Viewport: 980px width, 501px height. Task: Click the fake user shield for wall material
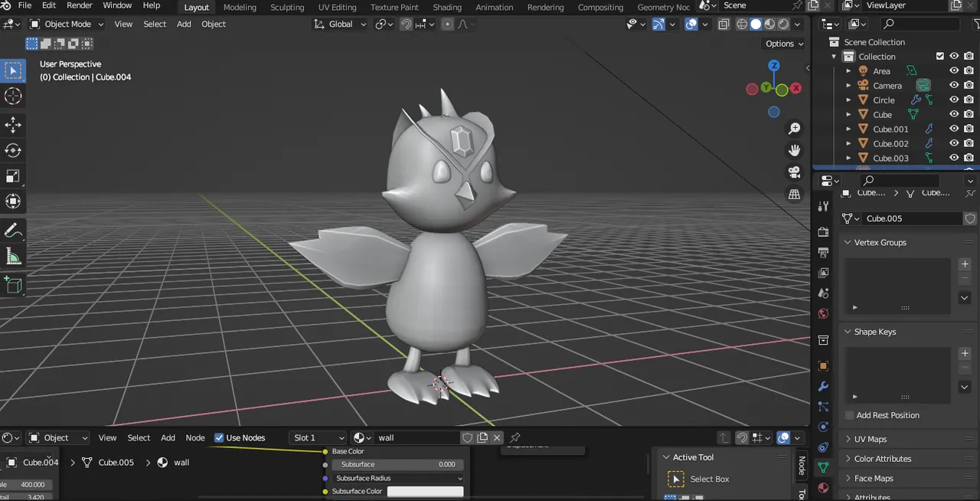pyautogui.click(x=467, y=437)
